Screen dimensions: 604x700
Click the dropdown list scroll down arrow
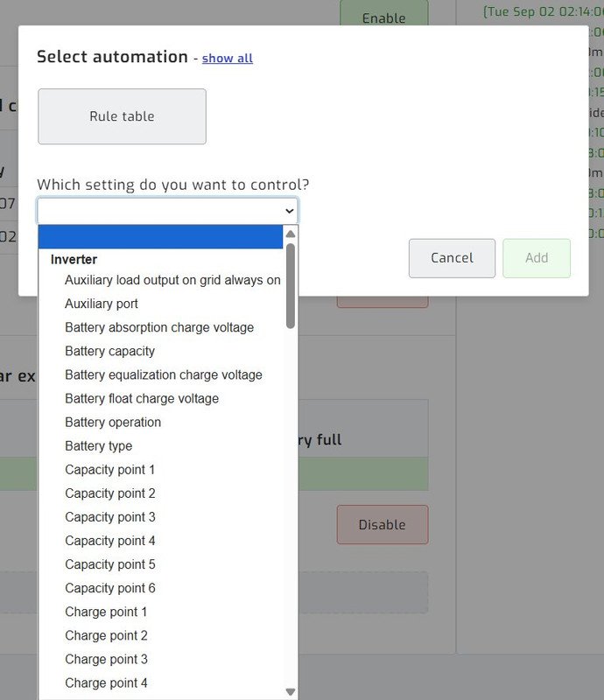coord(291,691)
